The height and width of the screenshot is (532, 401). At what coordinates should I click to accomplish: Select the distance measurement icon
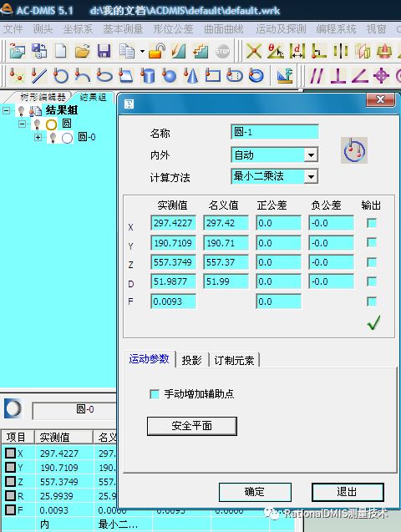[297, 52]
